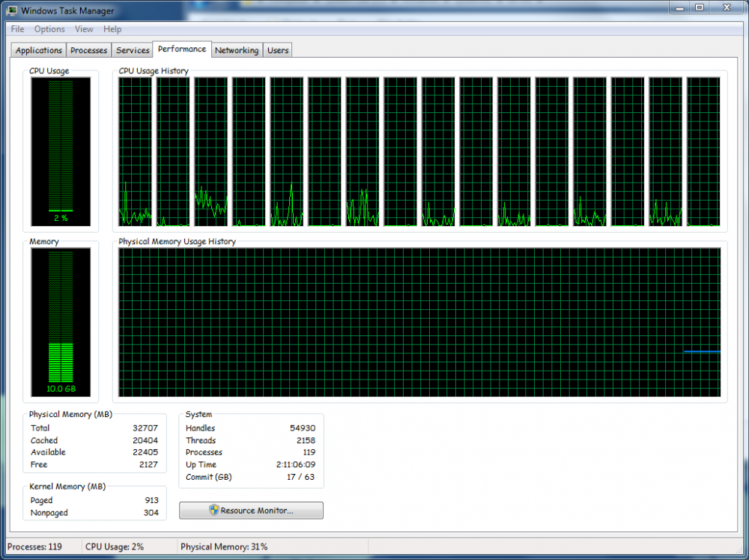Click the Task Manager icon in title bar
Viewport: 749px width, 560px height.
pos(11,10)
